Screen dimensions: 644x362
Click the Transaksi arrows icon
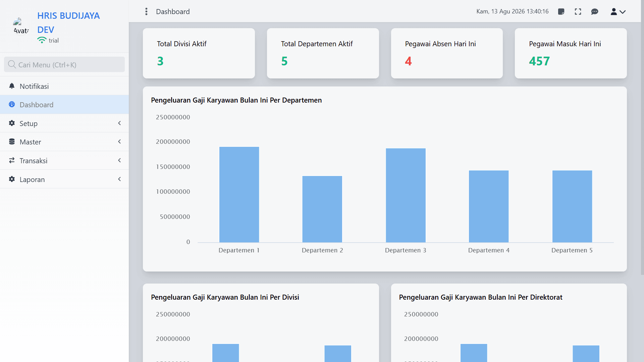(x=12, y=160)
